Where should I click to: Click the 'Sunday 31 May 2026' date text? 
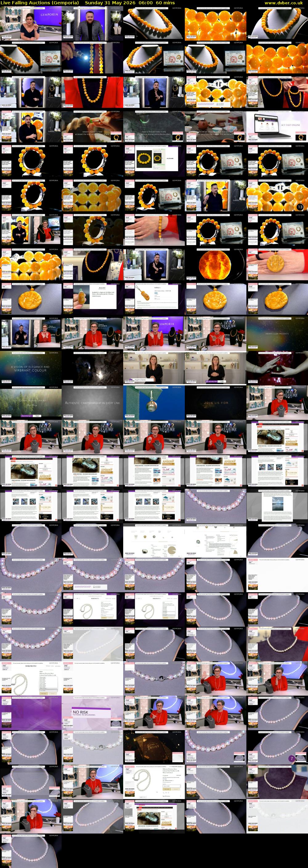(110, 3)
